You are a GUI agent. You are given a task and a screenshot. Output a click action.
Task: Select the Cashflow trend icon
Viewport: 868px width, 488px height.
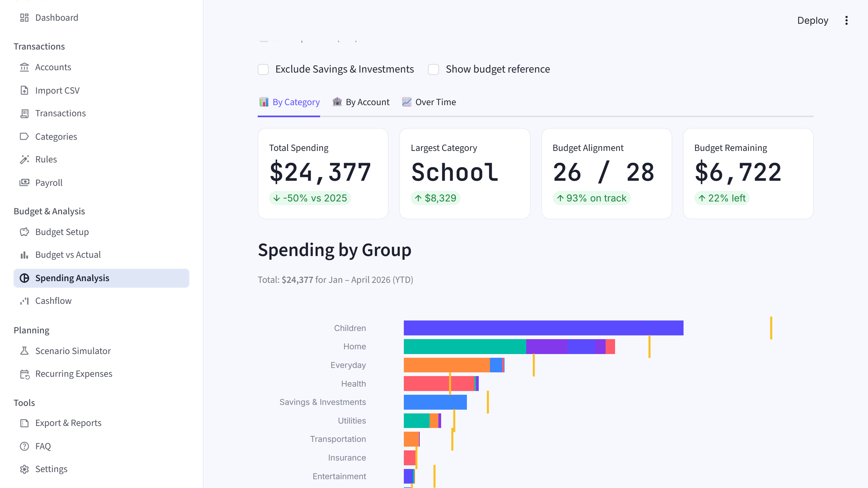pos(24,301)
